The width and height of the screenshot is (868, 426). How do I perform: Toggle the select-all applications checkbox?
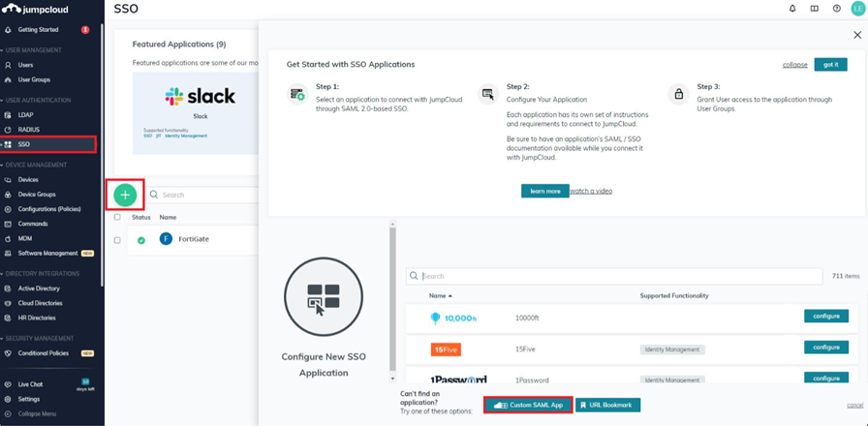pos(118,217)
